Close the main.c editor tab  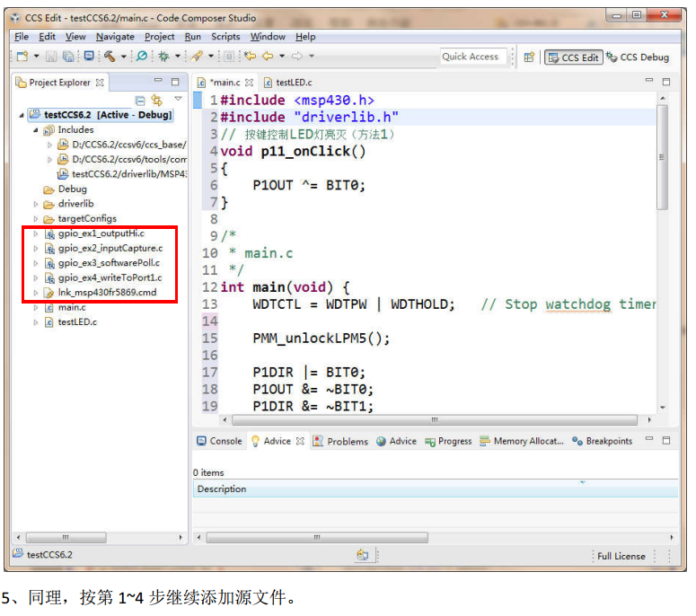click(249, 83)
